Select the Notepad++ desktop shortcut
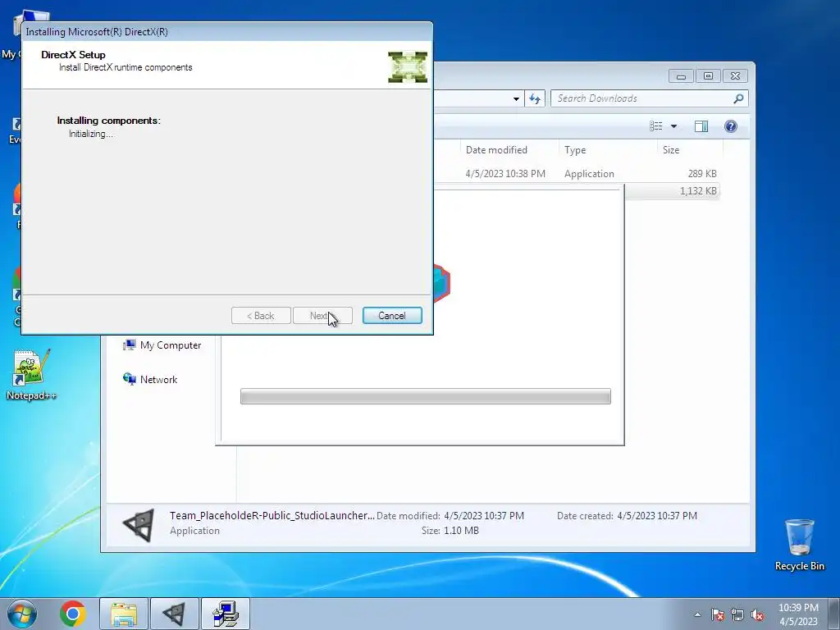This screenshot has height=630, width=840. coord(31,374)
